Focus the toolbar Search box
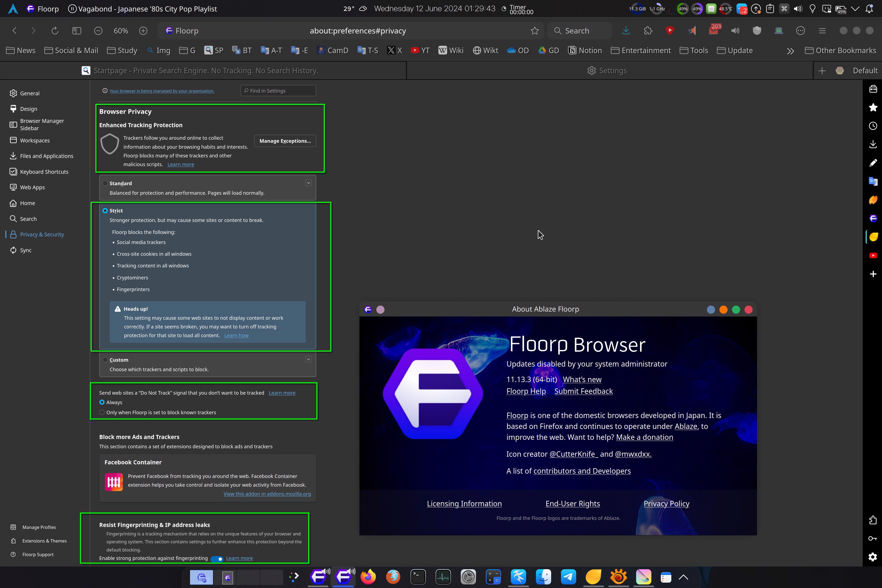The width and height of the screenshot is (882, 588). [x=579, y=31]
